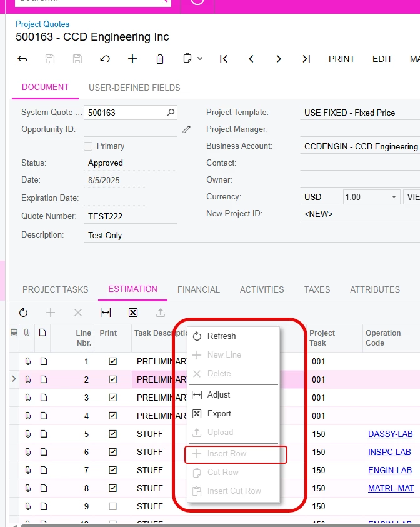Image resolution: width=420 pixels, height=527 pixels.
Task: Click the Delete trash can icon
Action: (x=160, y=59)
